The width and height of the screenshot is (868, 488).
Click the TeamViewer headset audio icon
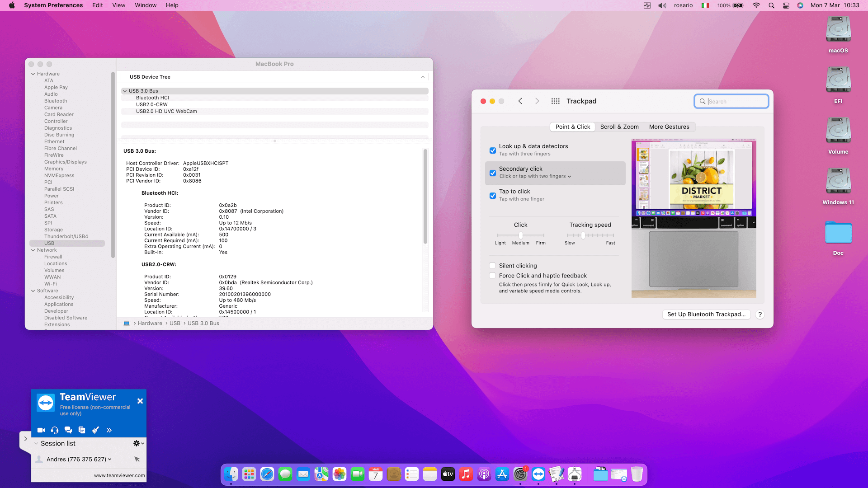tap(55, 430)
